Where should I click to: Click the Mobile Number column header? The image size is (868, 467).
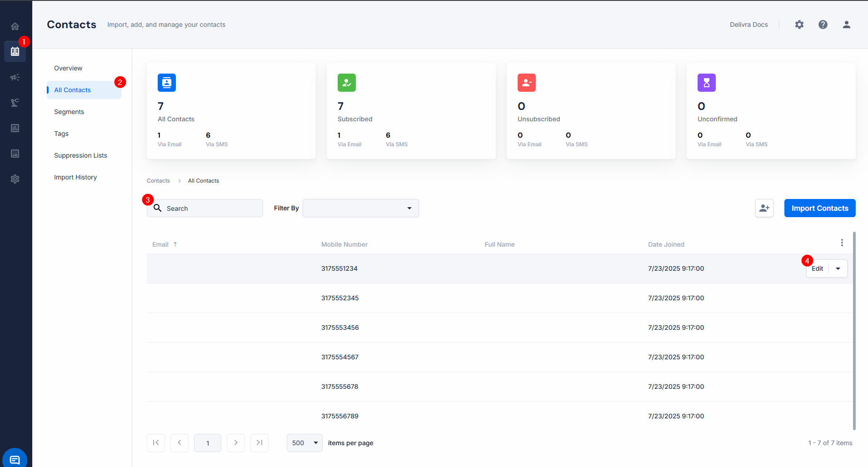[x=344, y=244]
